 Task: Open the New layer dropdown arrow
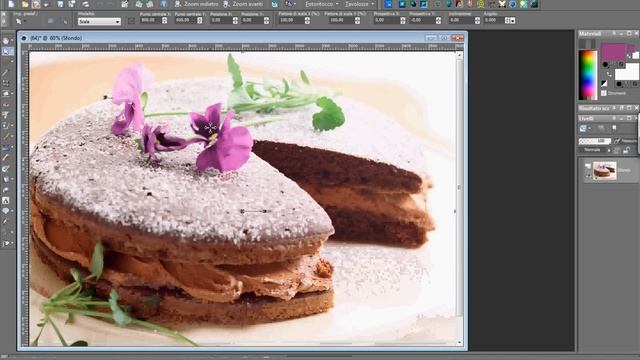click(589, 128)
